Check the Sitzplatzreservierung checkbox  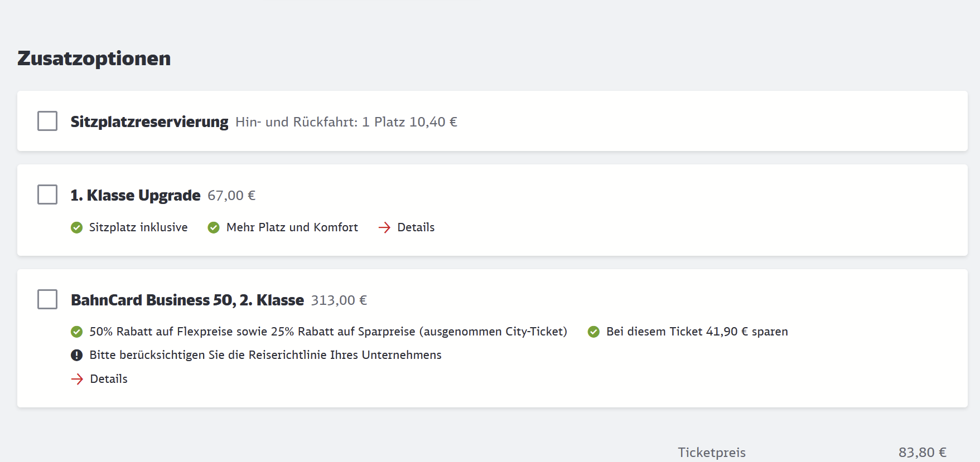click(x=47, y=121)
